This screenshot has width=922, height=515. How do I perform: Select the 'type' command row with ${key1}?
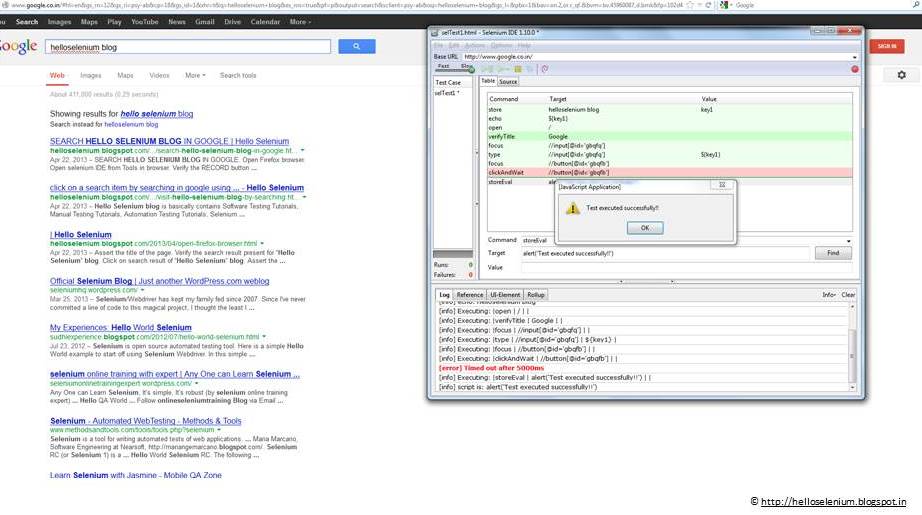tap(669, 155)
